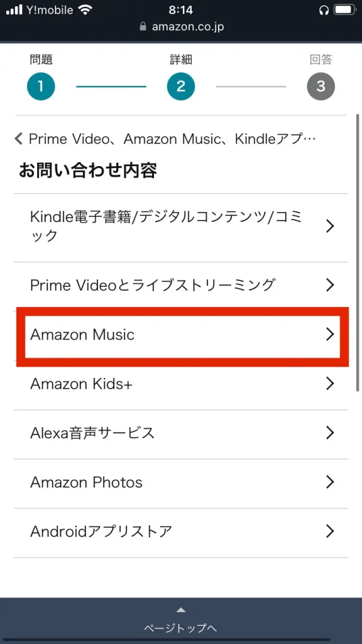The height and width of the screenshot is (644, 362).
Task: Tap the up arrow above ページトップへ
Action: pos(181,609)
